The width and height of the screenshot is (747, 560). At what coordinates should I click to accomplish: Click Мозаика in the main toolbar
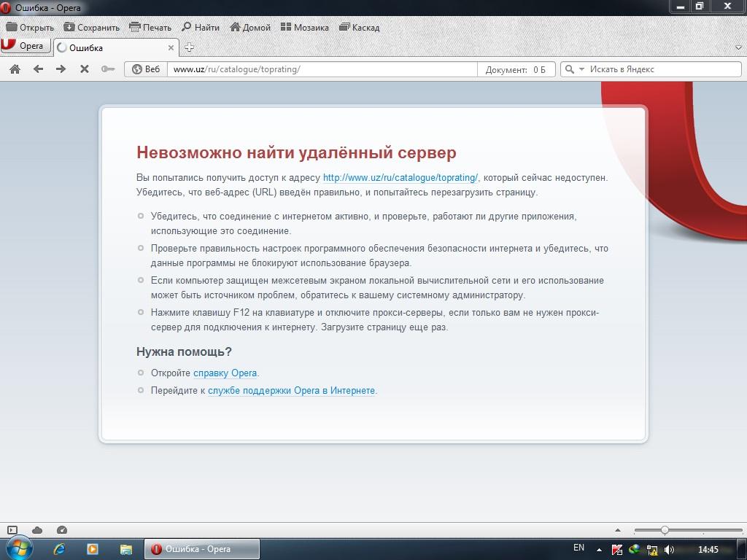pos(304,28)
